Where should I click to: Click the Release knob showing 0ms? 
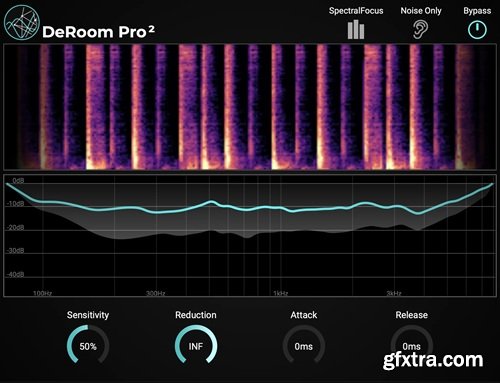[412, 345]
